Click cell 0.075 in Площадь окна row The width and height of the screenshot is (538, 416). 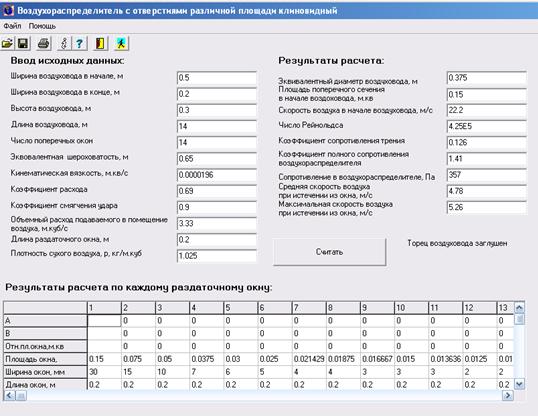coord(138,359)
